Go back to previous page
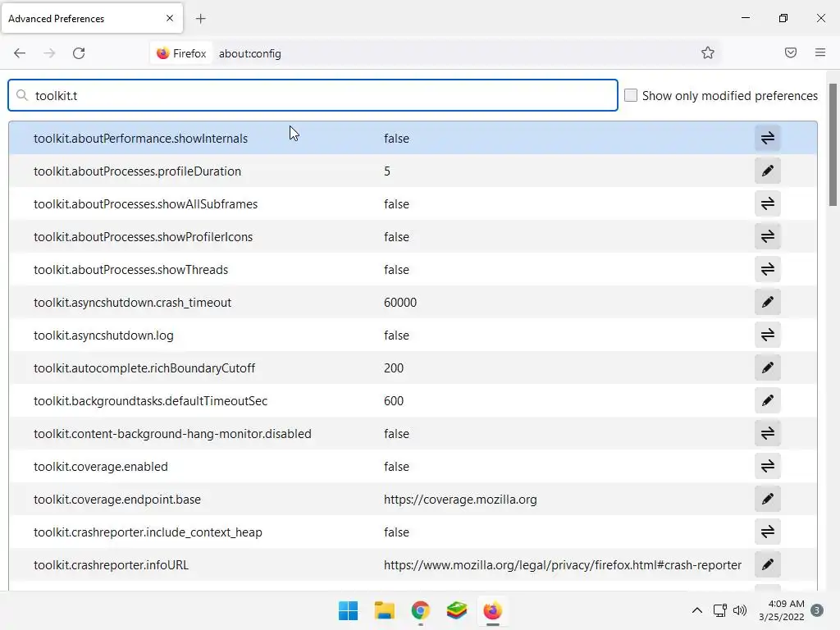The height and width of the screenshot is (630, 840). tap(20, 53)
